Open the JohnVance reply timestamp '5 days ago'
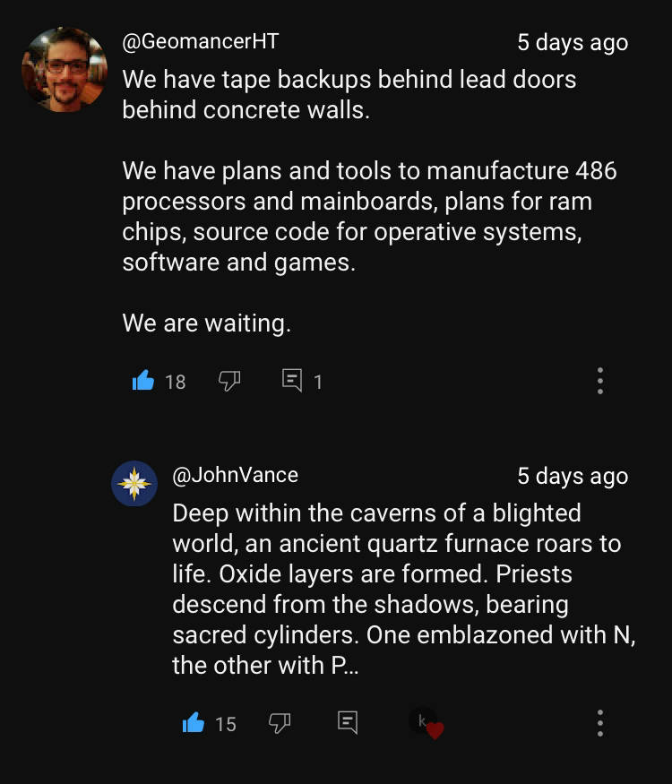The height and width of the screenshot is (784, 672). click(573, 476)
